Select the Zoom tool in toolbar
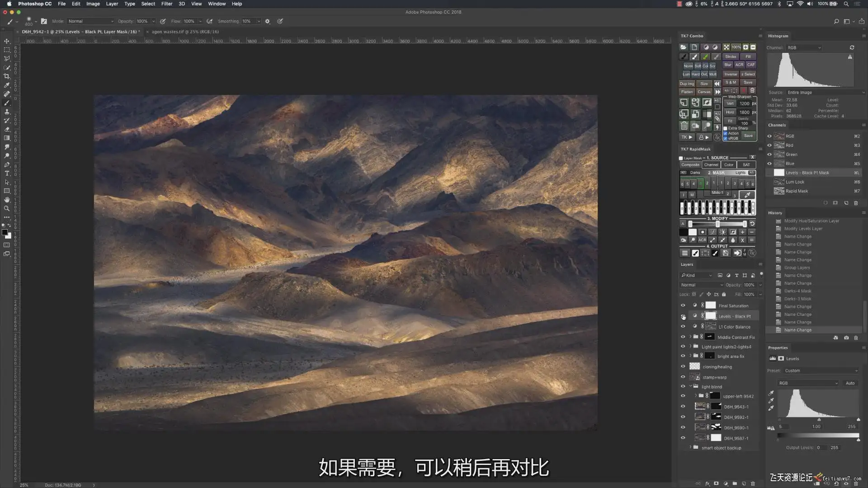Viewport: 868px width, 488px height. click(x=7, y=209)
